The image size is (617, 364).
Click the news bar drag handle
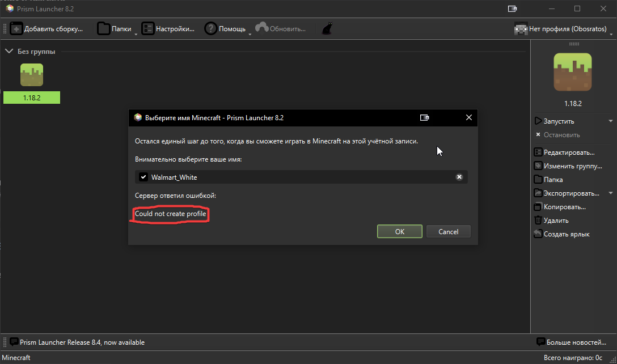coord(5,342)
